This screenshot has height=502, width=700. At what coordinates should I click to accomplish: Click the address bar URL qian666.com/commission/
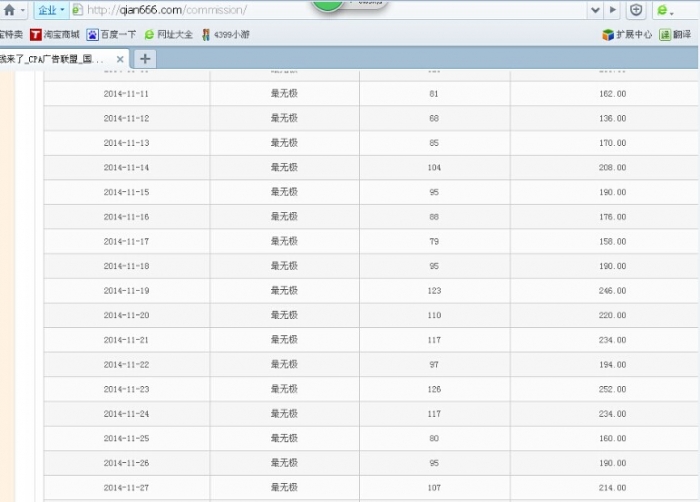pyautogui.click(x=167, y=10)
